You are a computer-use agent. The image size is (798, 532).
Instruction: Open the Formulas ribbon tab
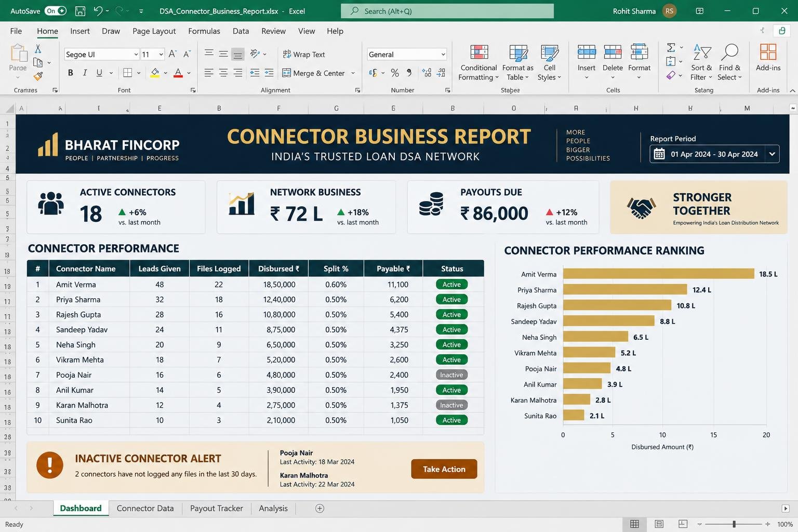(x=204, y=31)
